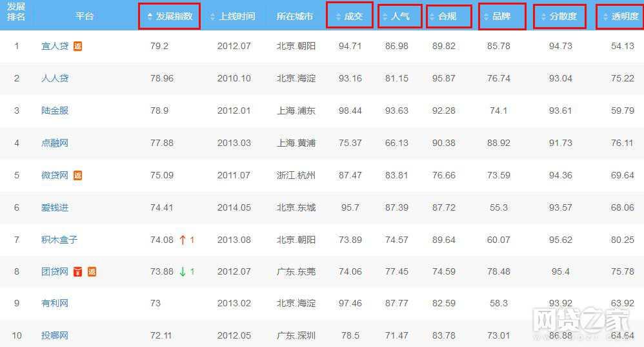Click the city cell 上海.浦东
644x347 pixels.
point(296,110)
